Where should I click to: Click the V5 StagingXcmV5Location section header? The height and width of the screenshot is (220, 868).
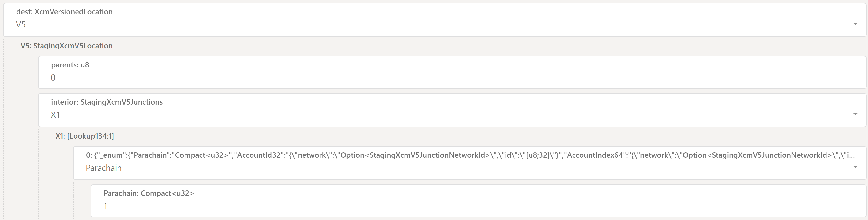[66, 46]
